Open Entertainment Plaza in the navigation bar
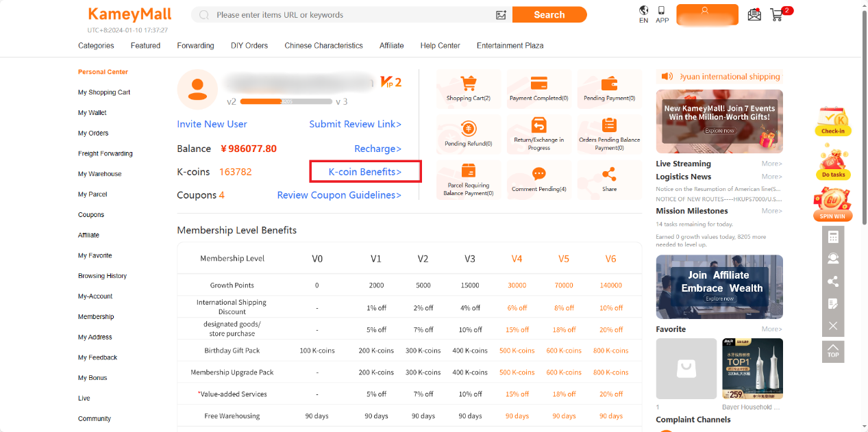This screenshot has width=868, height=432. pos(510,46)
